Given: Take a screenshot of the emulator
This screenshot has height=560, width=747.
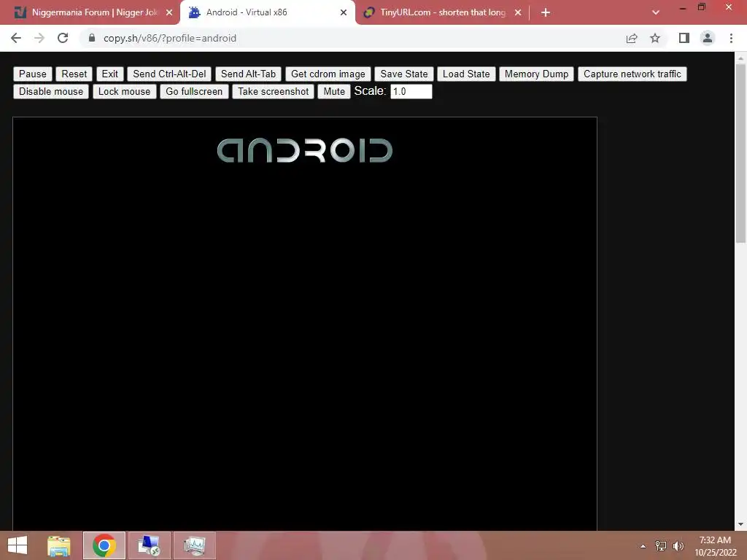Looking at the screenshot, I should (x=273, y=91).
